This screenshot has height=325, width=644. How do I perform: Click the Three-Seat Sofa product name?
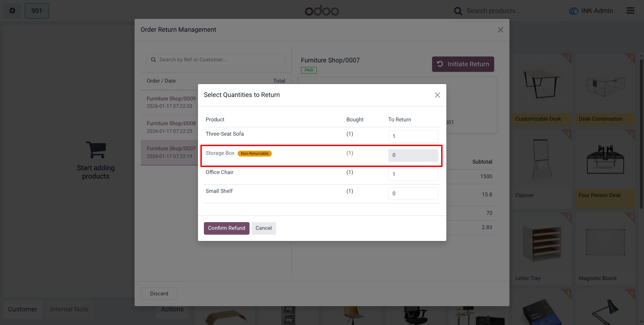click(225, 134)
